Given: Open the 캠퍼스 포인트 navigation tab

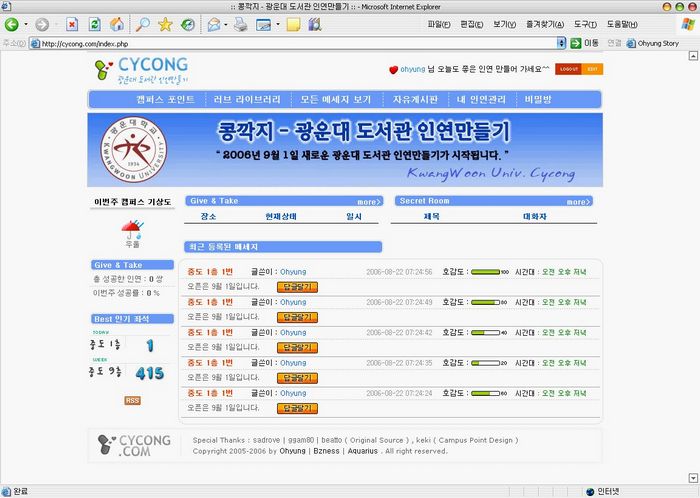Looking at the screenshot, I should click(x=165, y=100).
